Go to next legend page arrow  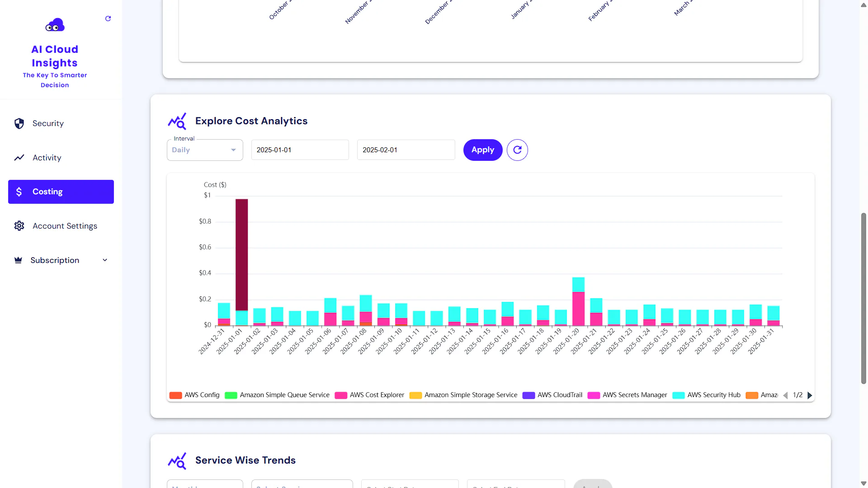tap(810, 395)
